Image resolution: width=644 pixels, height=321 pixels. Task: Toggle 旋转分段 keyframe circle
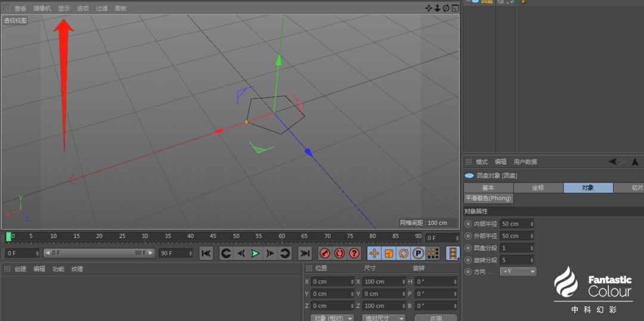pos(467,260)
